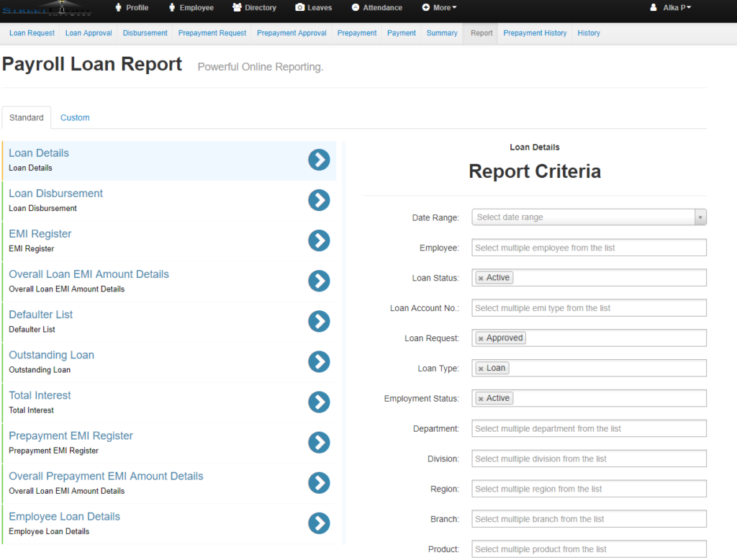Open the Loan Details report arrow icon
The height and width of the screenshot is (560, 737).
319,160
